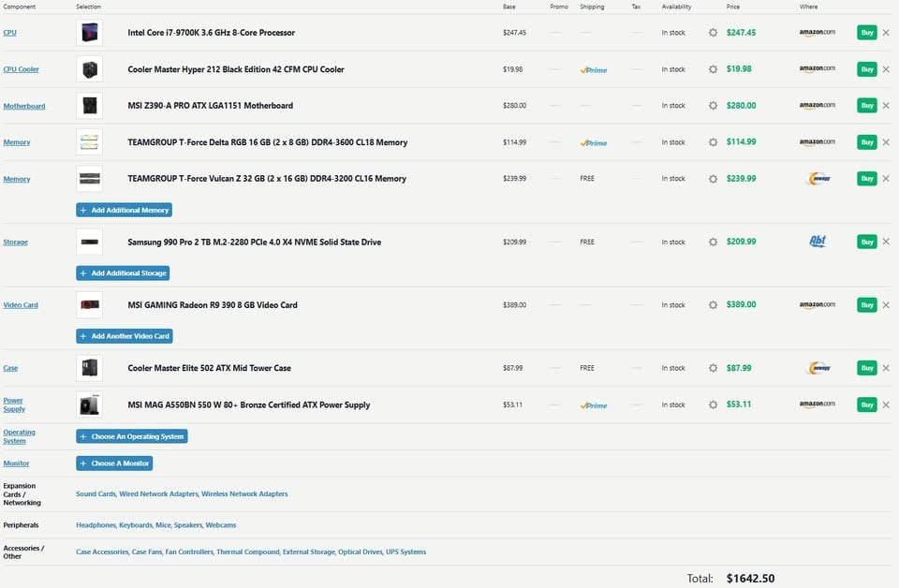The width and height of the screenshot is (899, 588).
Task: Click the Choose A Monitor button
Action: [114, 463]
